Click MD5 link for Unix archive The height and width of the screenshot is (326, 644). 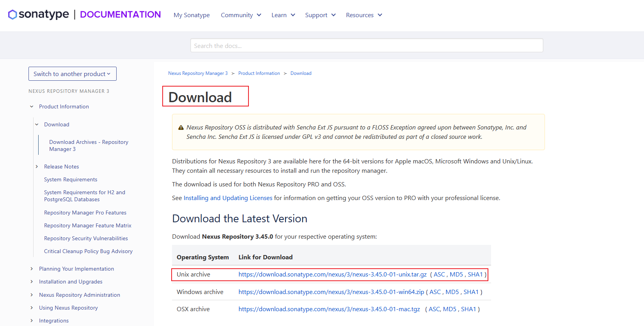click(x=456, y=275)
